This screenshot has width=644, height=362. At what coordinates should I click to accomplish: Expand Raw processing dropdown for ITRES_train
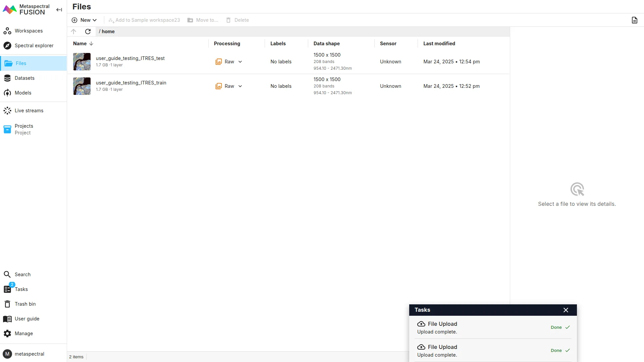[x=240, y=86]
